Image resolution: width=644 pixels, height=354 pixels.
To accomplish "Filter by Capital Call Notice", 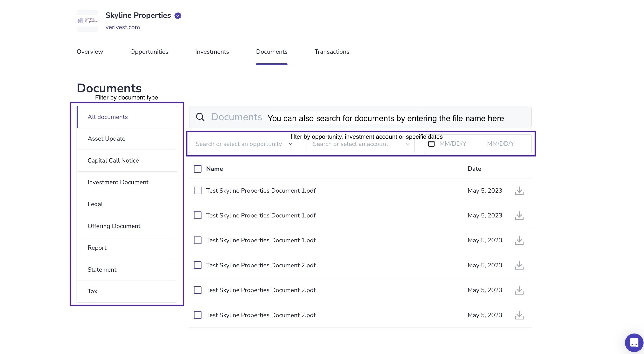I will (127, 161).
